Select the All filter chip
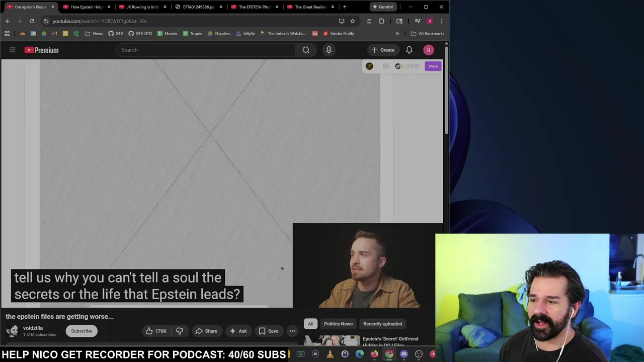 tap(310, 324)
